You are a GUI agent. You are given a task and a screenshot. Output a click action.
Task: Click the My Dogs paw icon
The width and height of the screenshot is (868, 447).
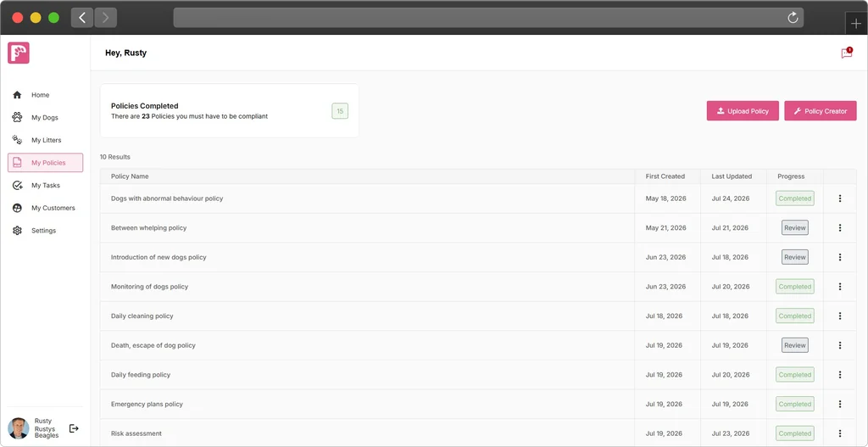[17, 117]
